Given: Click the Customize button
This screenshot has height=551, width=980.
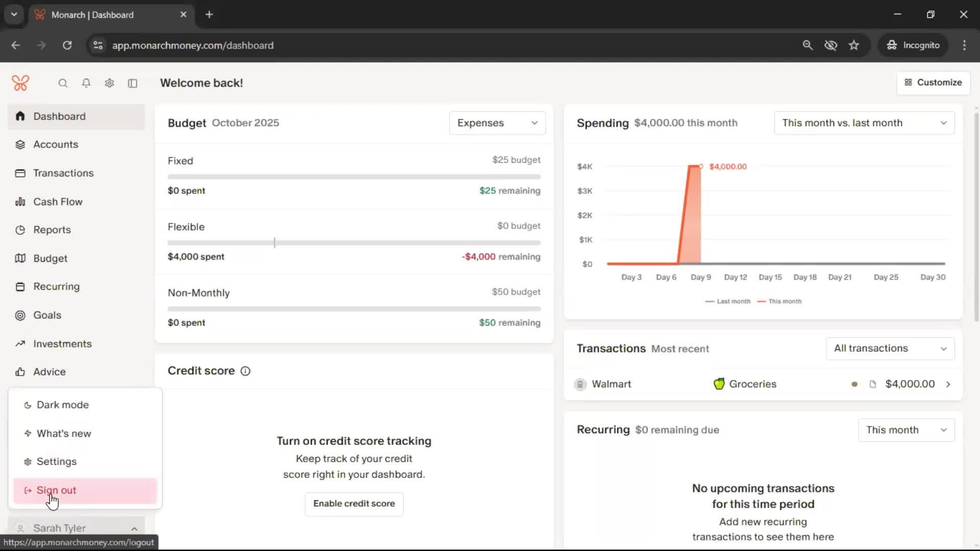Looking at the screenshot, I should [933, 83].
